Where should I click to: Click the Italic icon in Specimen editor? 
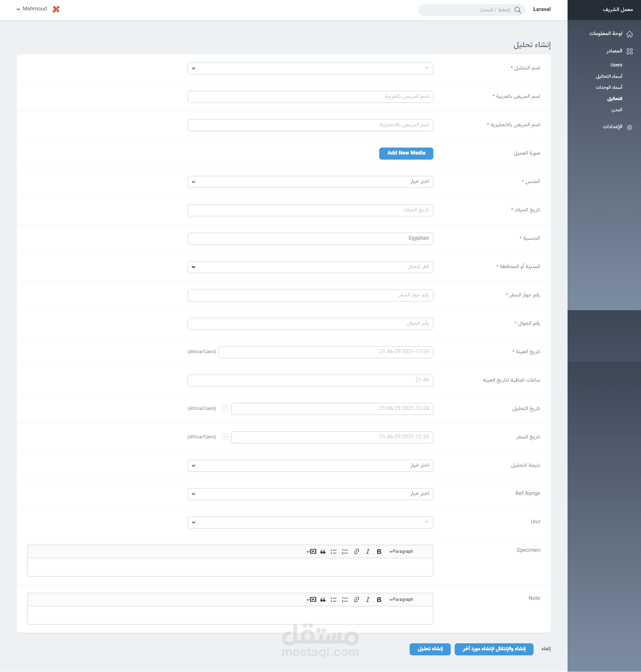click(x=368, y=551)
